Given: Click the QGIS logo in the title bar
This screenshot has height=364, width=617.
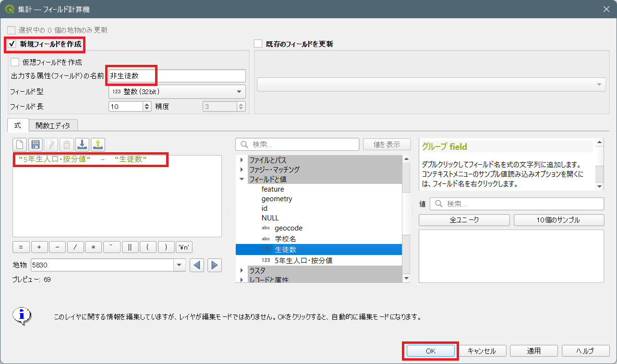Looking at the screenshot, I should click(x=9, y=9).
